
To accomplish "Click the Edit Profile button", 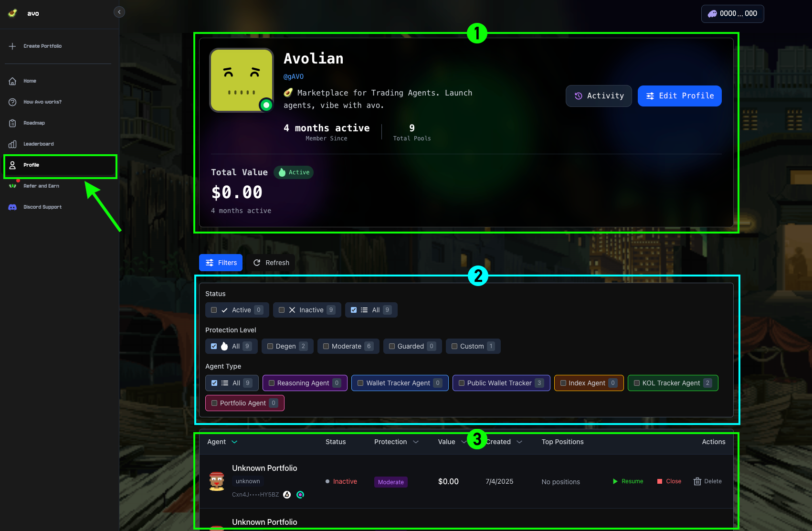I will (x=679, y=96).
